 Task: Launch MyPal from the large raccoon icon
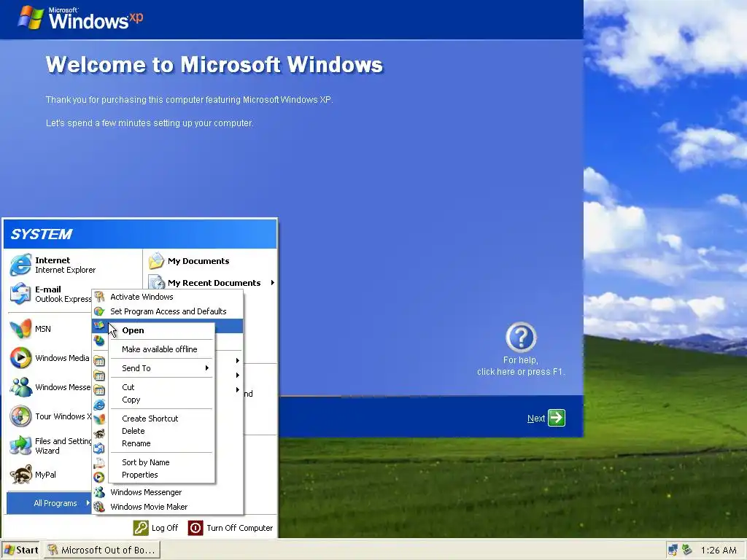(x=20, y=475)
